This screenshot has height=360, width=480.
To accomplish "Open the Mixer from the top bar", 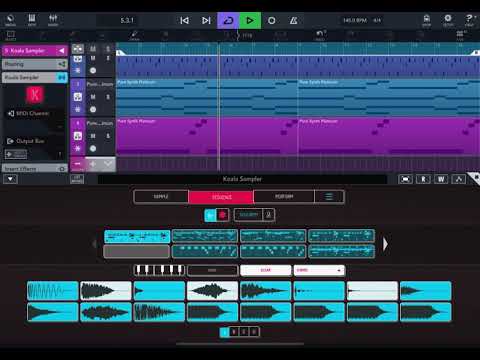I will 53,20.
